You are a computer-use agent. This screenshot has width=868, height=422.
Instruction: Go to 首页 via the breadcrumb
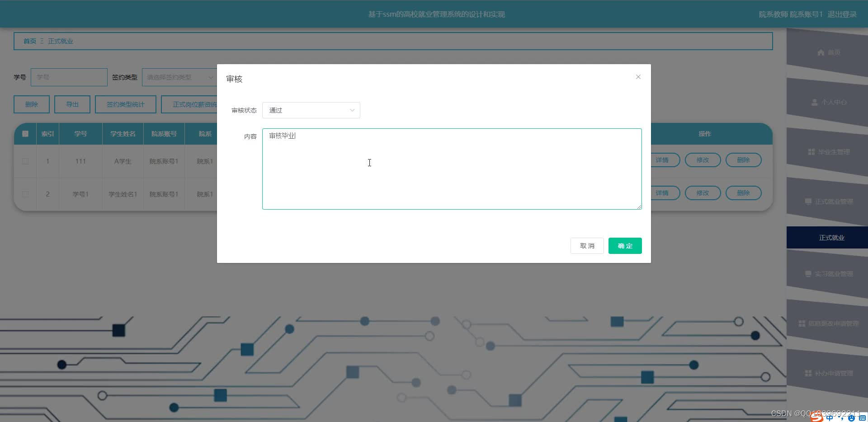pyautogui.click(x=30, y=41)
